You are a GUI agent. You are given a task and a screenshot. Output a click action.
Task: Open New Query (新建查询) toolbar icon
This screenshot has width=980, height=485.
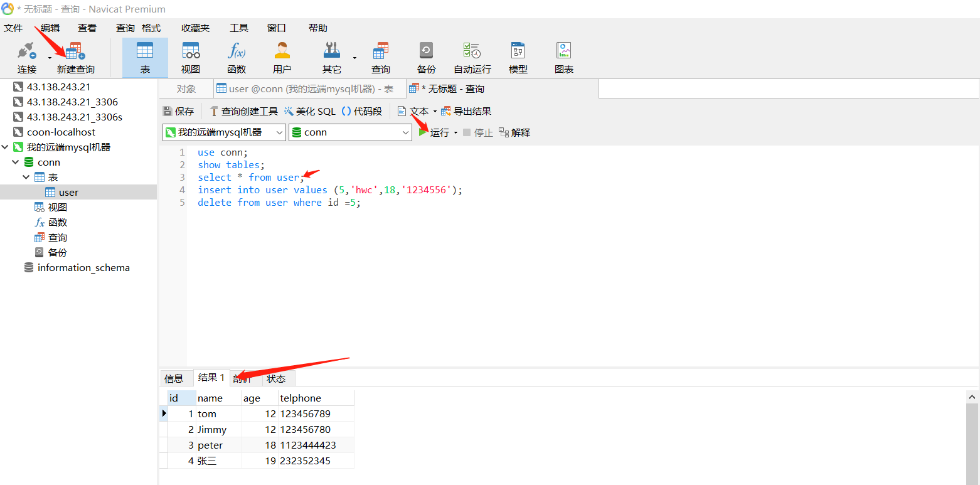[75, 58]
